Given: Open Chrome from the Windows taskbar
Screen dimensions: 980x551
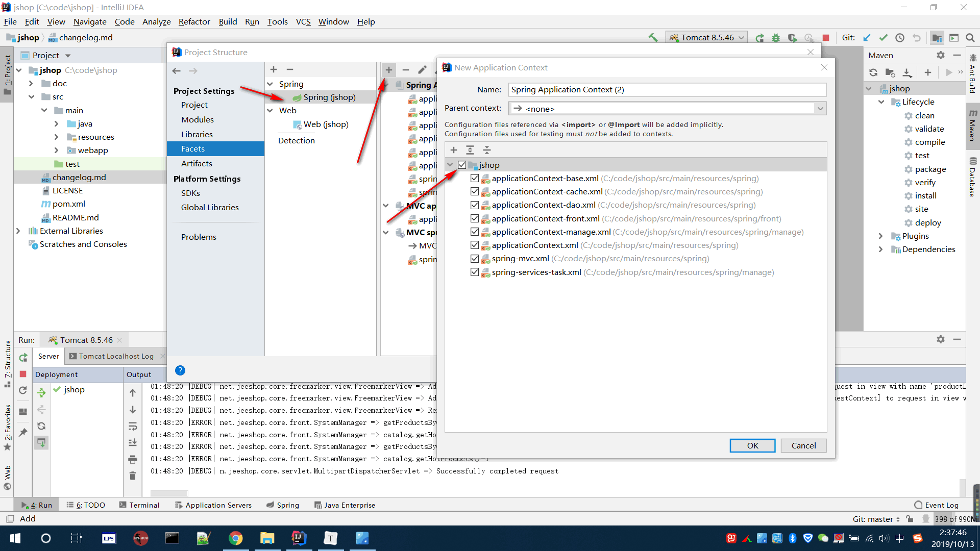Looking at the screenshot, I should click(235, 538).
